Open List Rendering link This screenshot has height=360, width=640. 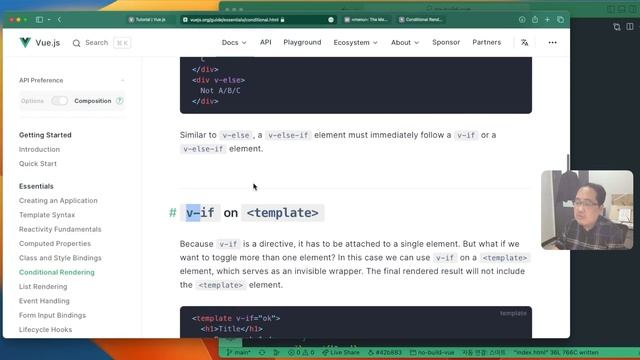pyautogui.click(x=43, y=287)
